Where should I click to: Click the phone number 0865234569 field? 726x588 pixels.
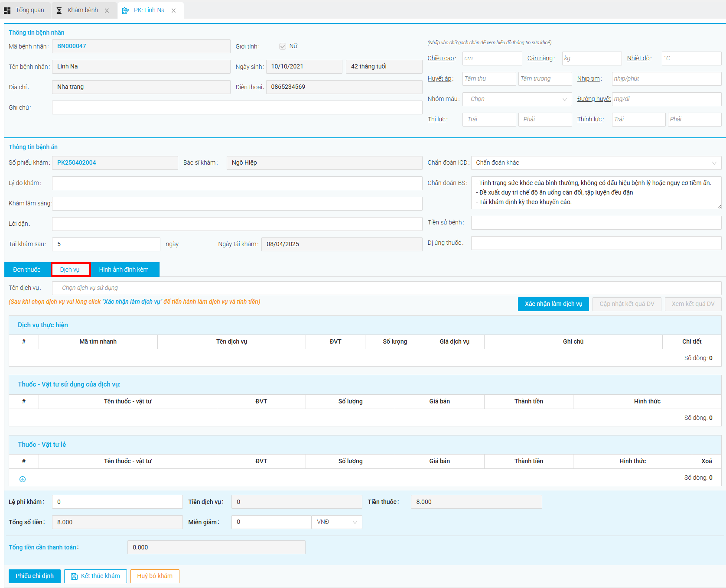pyautogui.click(x=344, y=87)
